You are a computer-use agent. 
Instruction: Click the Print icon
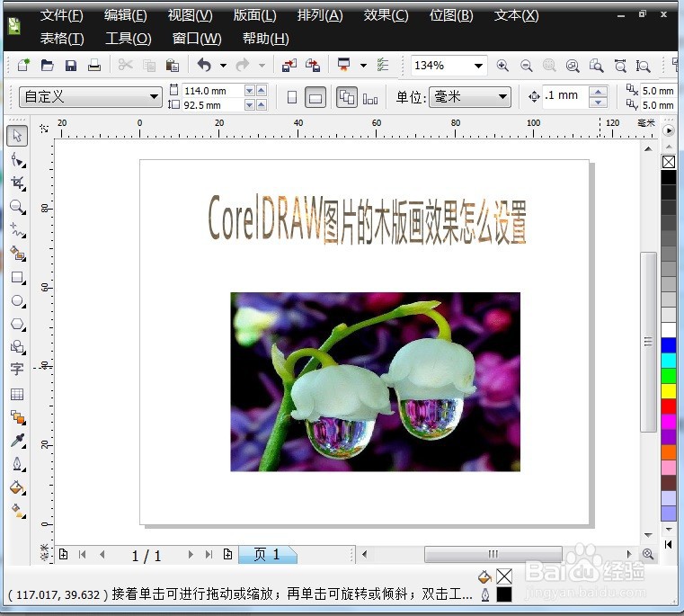coord(94,66)
